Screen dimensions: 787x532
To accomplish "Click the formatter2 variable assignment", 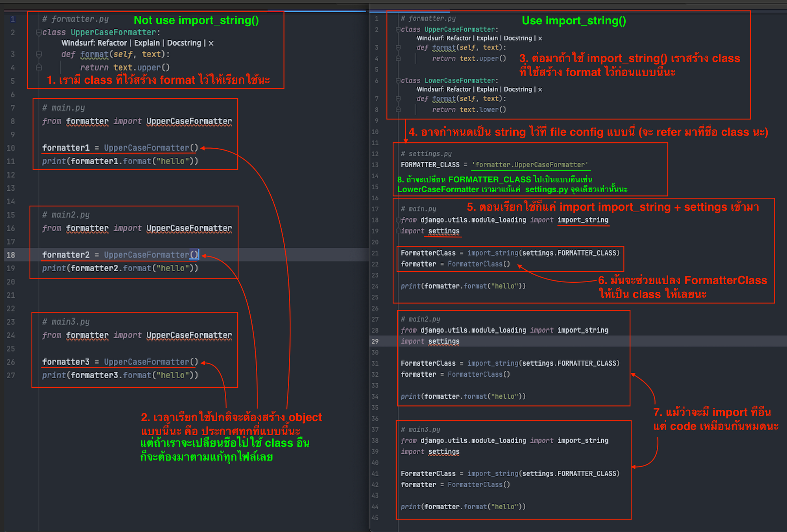I will pyautogui.click(x=66, y=255).
